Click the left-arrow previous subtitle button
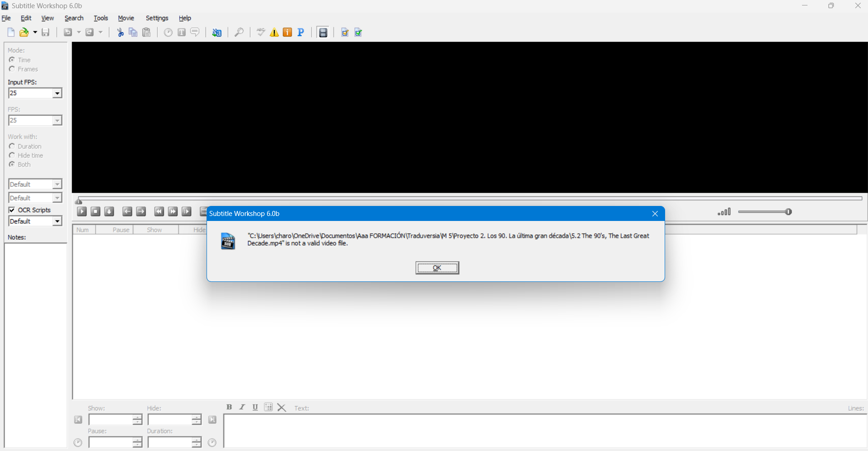Image resolution: width=868 pixels, height=451 pixels. coord(127,211)
